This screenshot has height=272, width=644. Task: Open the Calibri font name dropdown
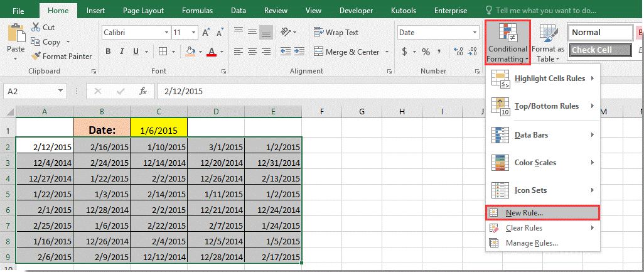coord(166,32)
